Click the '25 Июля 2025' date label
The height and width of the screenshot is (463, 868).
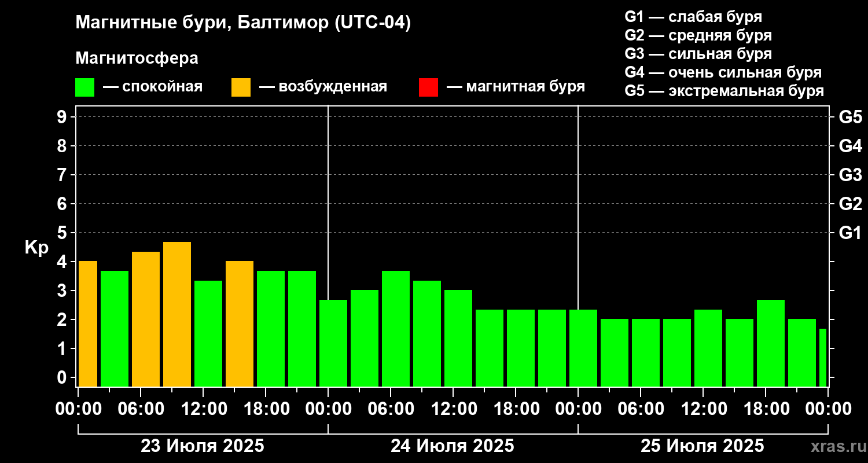[703, 446]
